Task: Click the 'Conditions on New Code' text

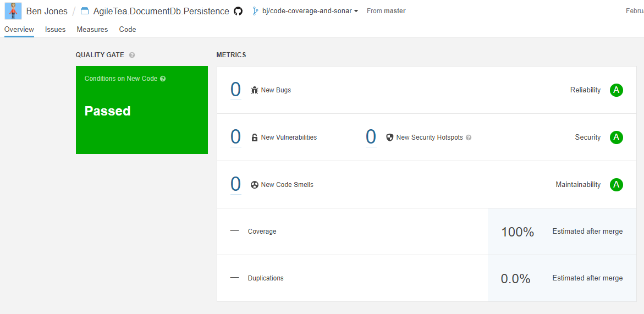Action: click(x=121, y=79)
